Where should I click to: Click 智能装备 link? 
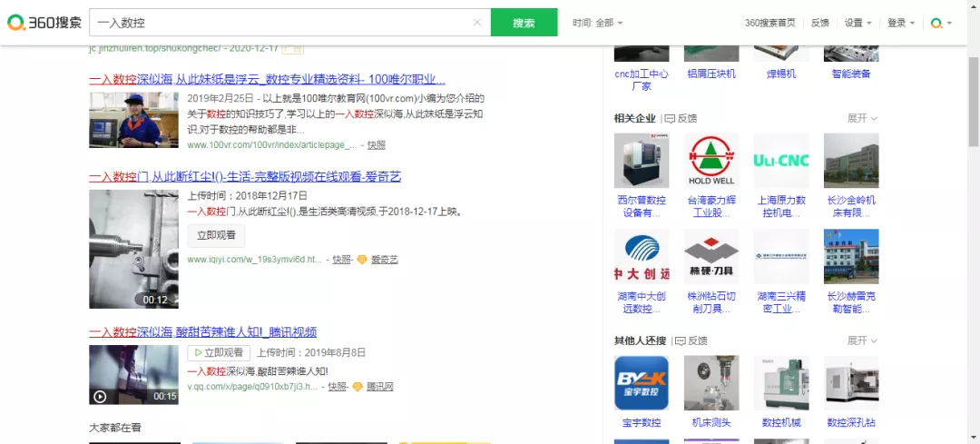pyautogui.click(x=851, y=74)
